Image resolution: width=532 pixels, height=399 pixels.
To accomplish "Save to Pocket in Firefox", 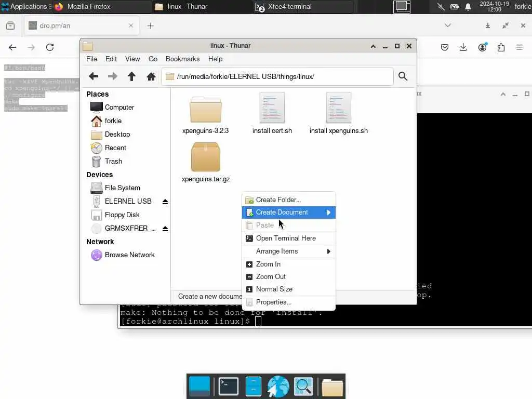I will point(445,47).
